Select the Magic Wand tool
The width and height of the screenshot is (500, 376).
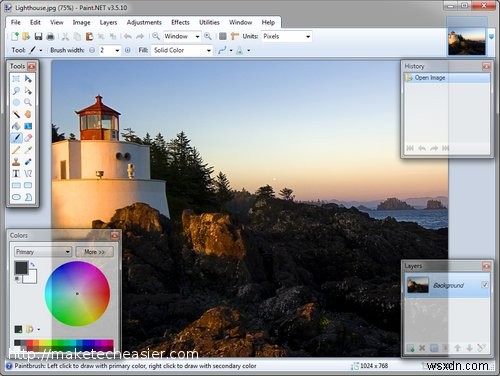(x=16, y=114)
